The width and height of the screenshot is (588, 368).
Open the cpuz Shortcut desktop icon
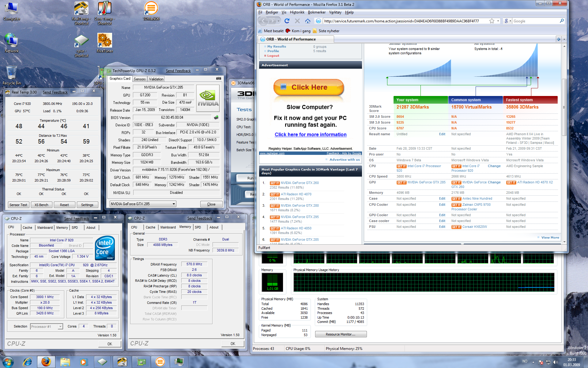(x=81, y=46)
